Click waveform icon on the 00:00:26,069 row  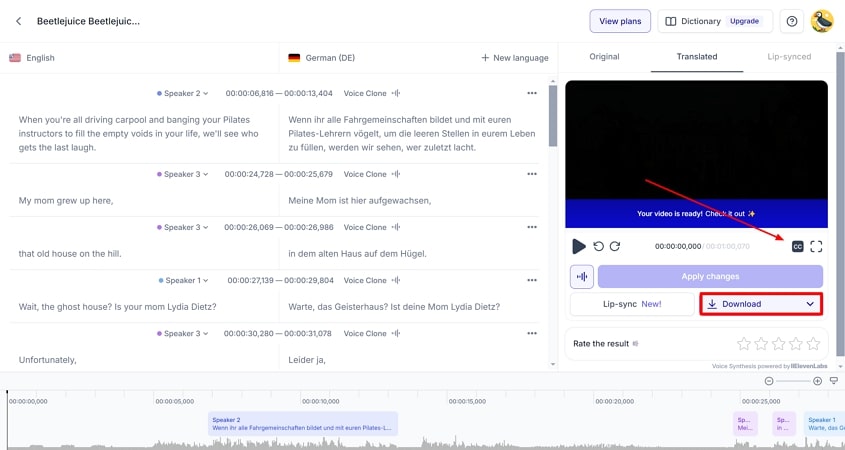tap(396, 227)
